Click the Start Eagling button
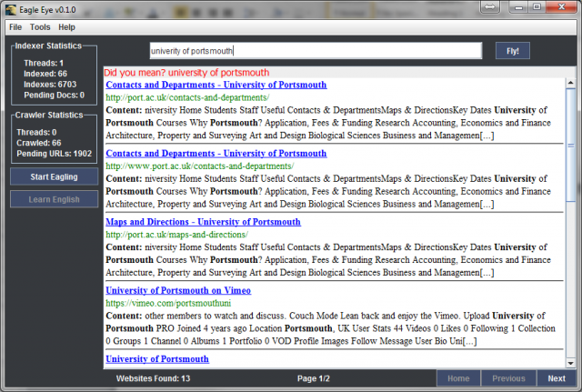The width and height of the screenshot is (582, 392). tap(55, 176)
